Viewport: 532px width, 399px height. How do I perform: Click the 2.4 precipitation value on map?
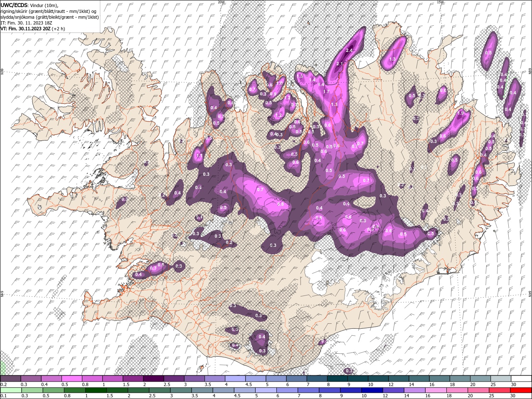point(349,50)
